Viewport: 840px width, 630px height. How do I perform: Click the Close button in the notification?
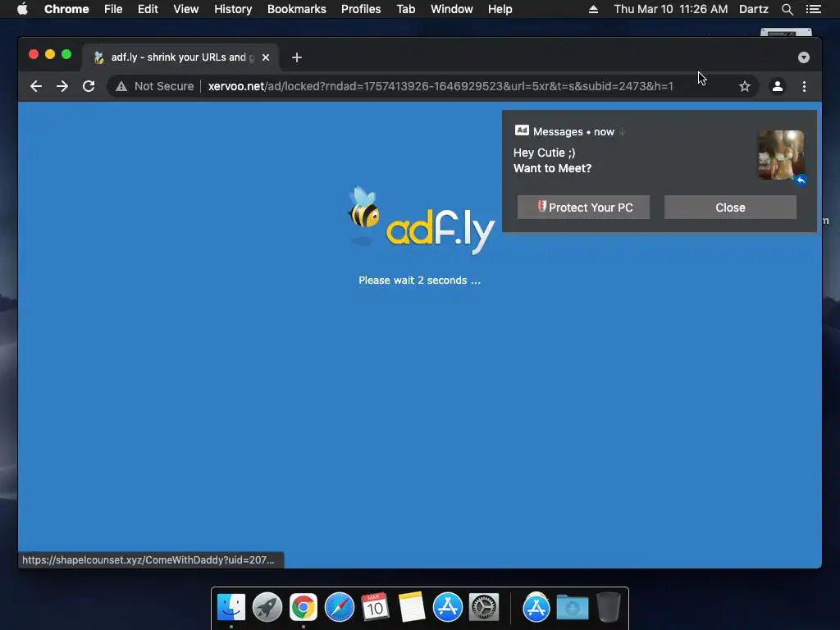pyautogui.click(x=730, y=208)
